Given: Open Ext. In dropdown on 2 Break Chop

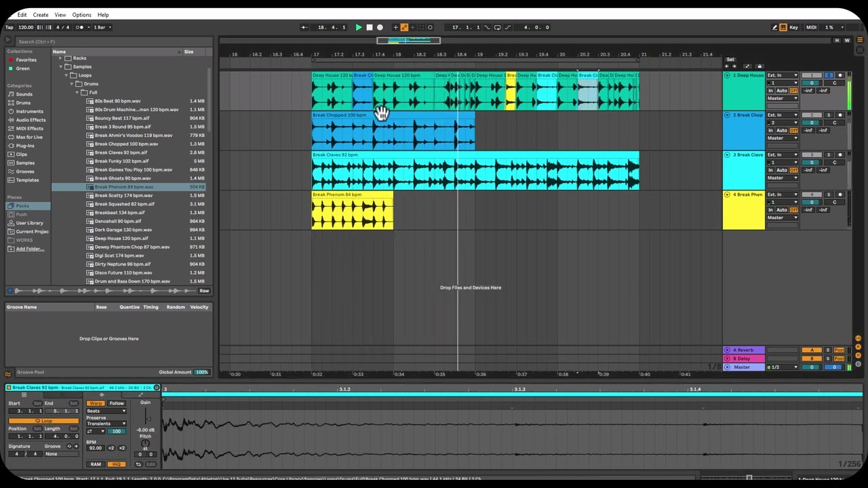Looking at the screenshot, I should [x=783, y=115].
